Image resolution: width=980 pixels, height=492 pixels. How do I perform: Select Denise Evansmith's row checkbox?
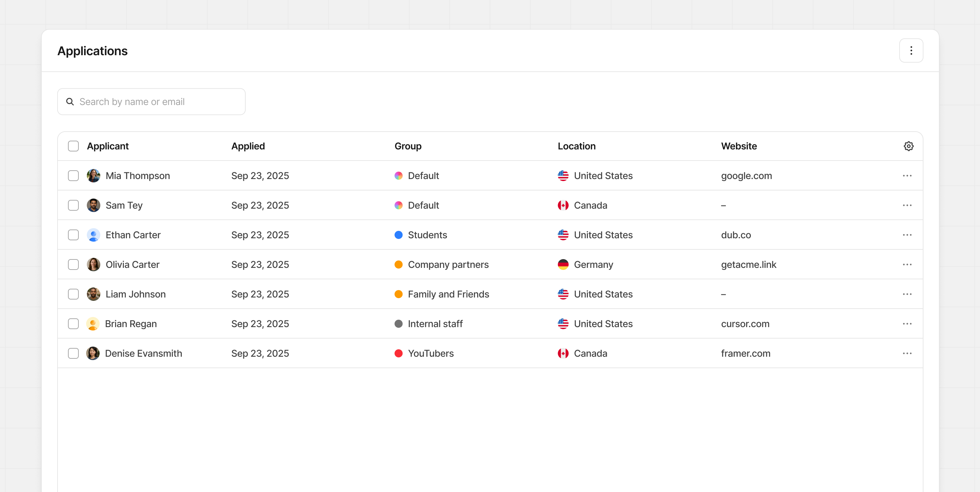click(x=73, y=353)
